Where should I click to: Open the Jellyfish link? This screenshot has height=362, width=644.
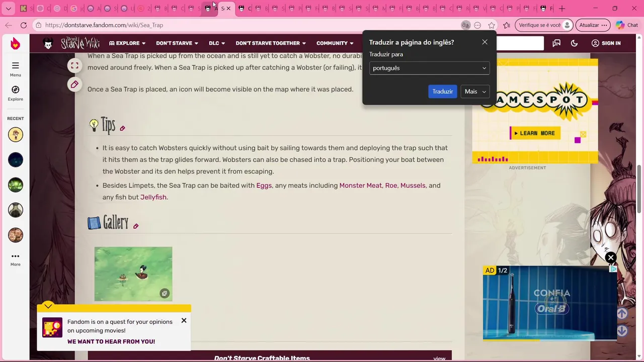[x=153, y=197]
